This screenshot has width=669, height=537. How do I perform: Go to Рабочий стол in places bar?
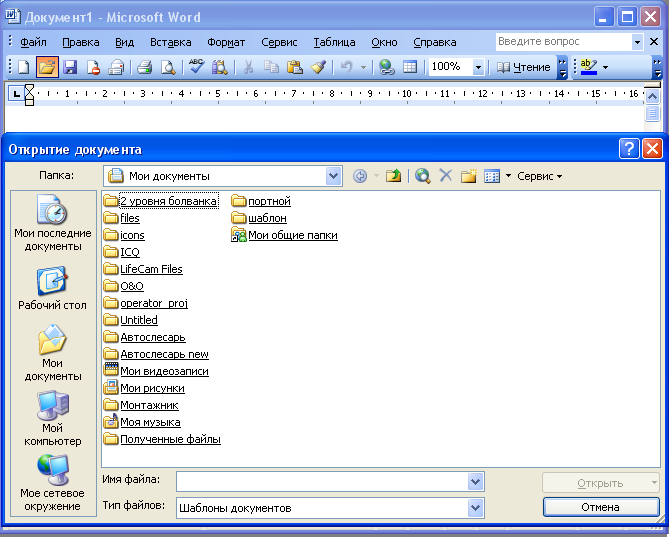coord(52,288)
